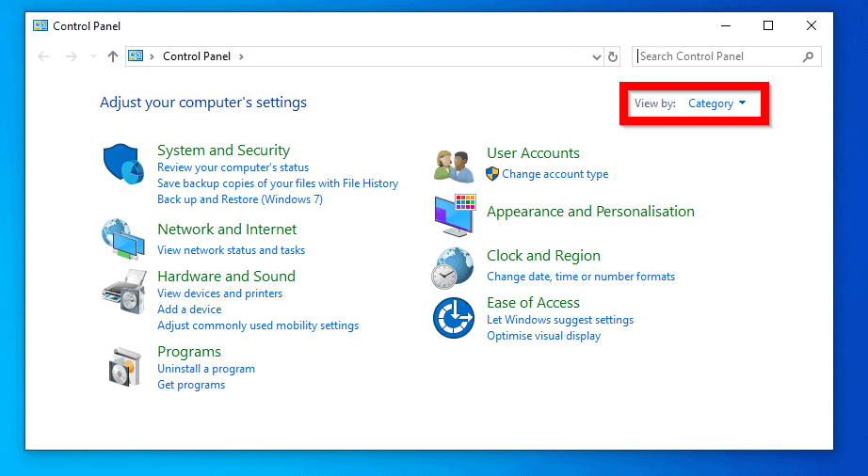The image size is (868, 476).
Task: Open the Hardware and Sound printer icon
Action: pyautogui.click(x=124, y=292)
